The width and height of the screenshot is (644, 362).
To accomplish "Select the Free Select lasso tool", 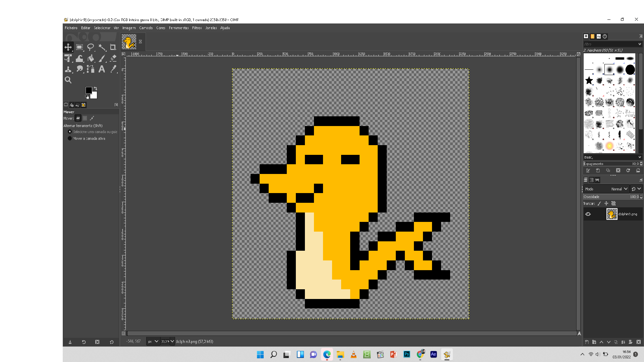I will click(91, 47).
